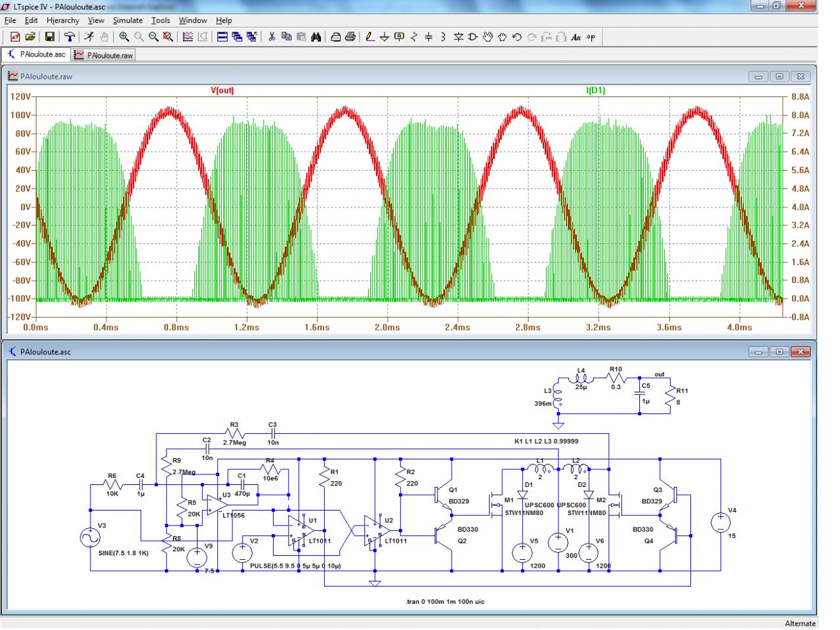The height and width of the screenshot is (630, 840).
Task: Click the V(out) trace label
Action: [x=222, y=91]
